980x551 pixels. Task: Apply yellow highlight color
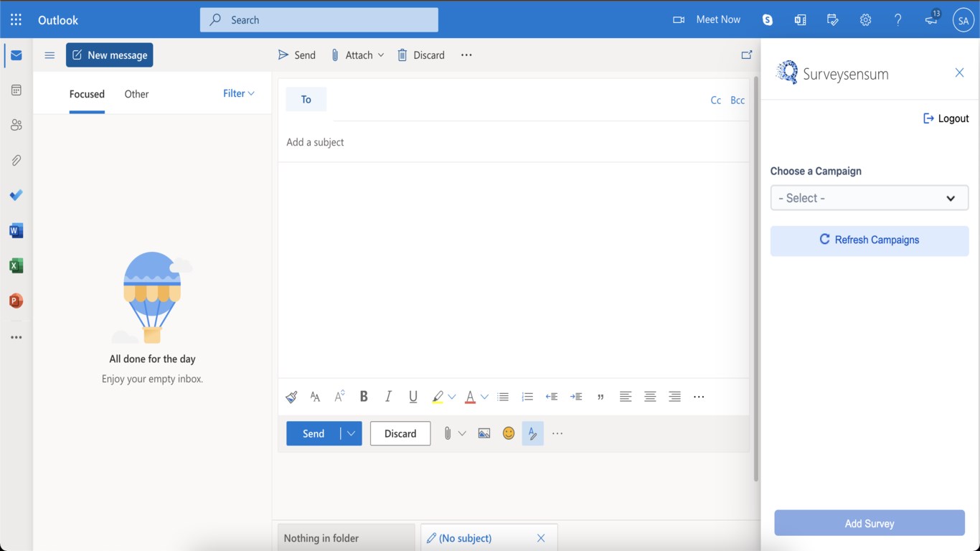438,397
